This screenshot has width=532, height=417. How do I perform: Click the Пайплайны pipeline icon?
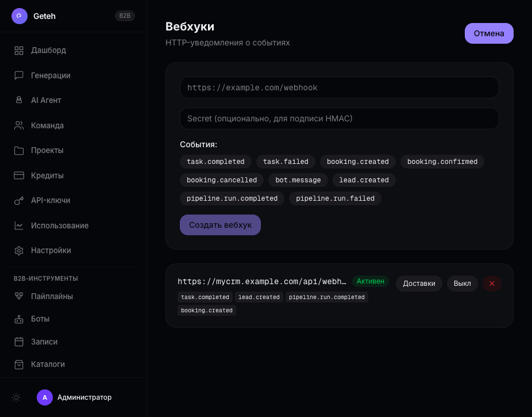point(19,296)
